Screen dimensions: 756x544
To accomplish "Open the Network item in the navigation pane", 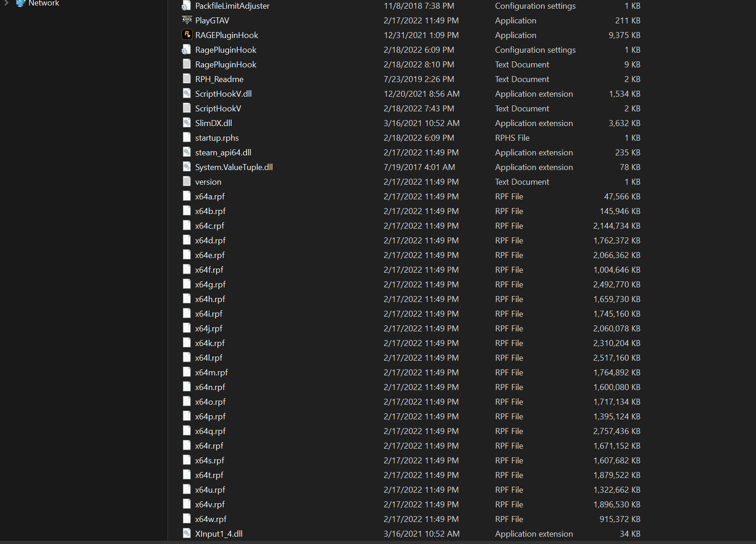I will click(44, 3).
